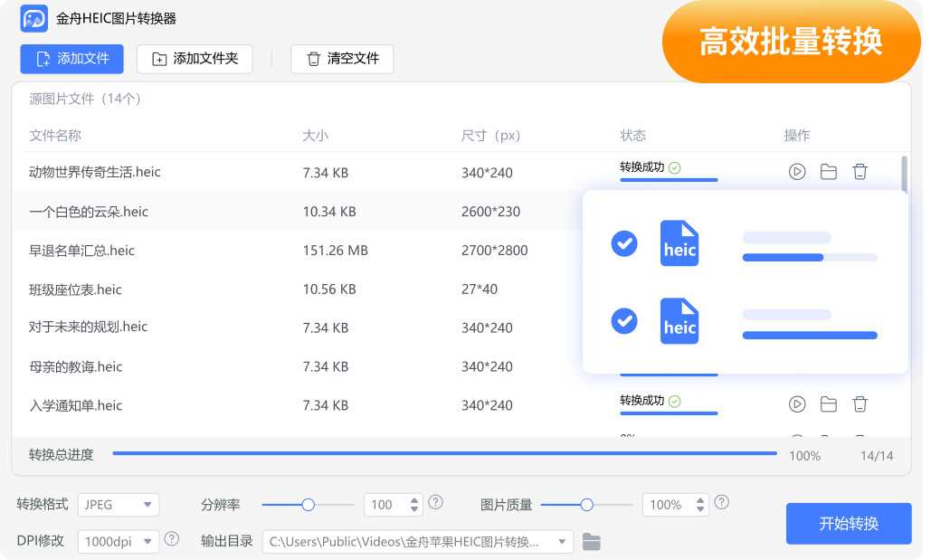Browse output directory folder icon
Viewport: 931px width, 560px height.
tap(591, 542)
